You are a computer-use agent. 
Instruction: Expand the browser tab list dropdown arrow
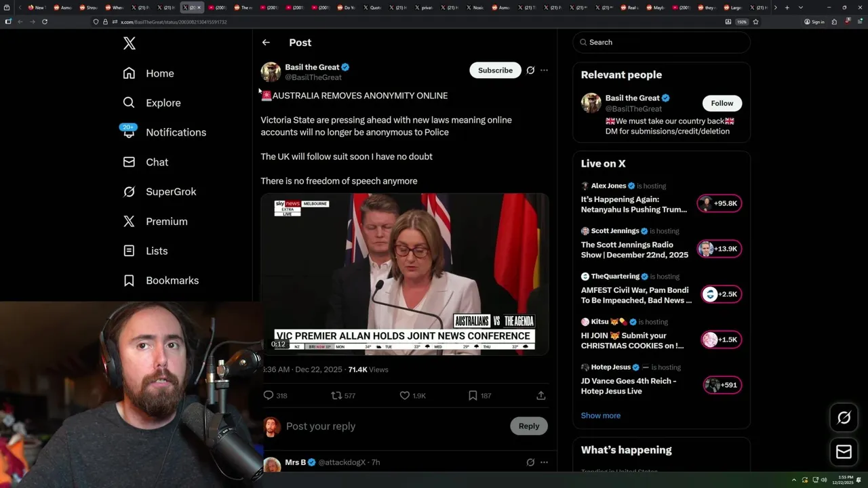[800, 7]
